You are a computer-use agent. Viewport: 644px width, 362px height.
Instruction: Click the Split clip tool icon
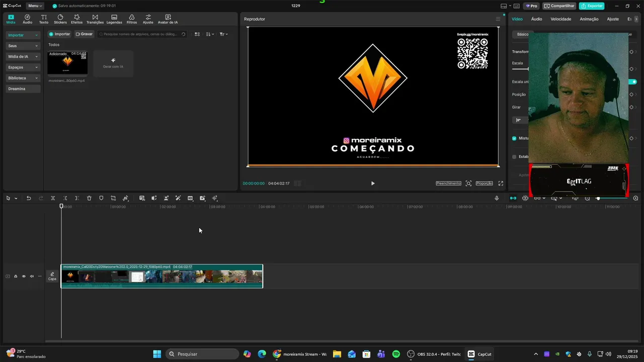(53, 198)
